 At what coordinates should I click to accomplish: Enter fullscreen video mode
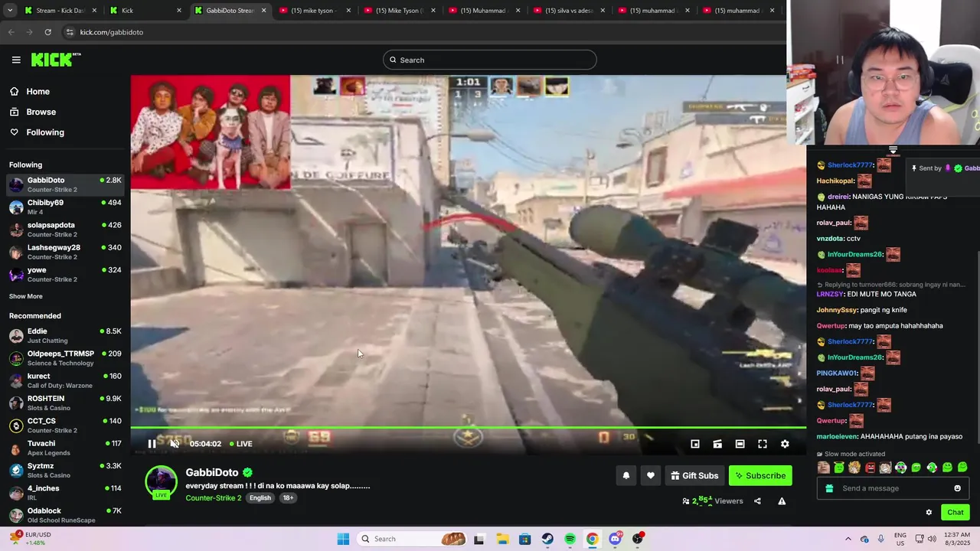pyautogui.click(x=763, y=444)
